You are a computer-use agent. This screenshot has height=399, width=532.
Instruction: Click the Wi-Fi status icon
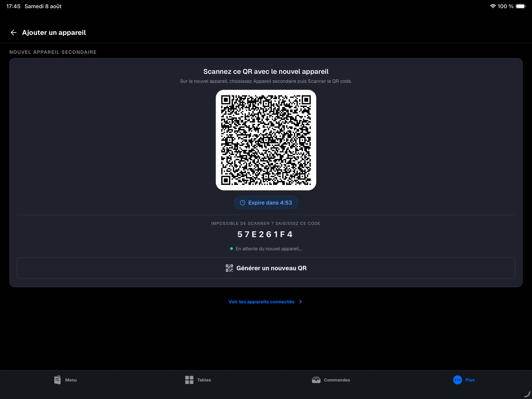493,6
